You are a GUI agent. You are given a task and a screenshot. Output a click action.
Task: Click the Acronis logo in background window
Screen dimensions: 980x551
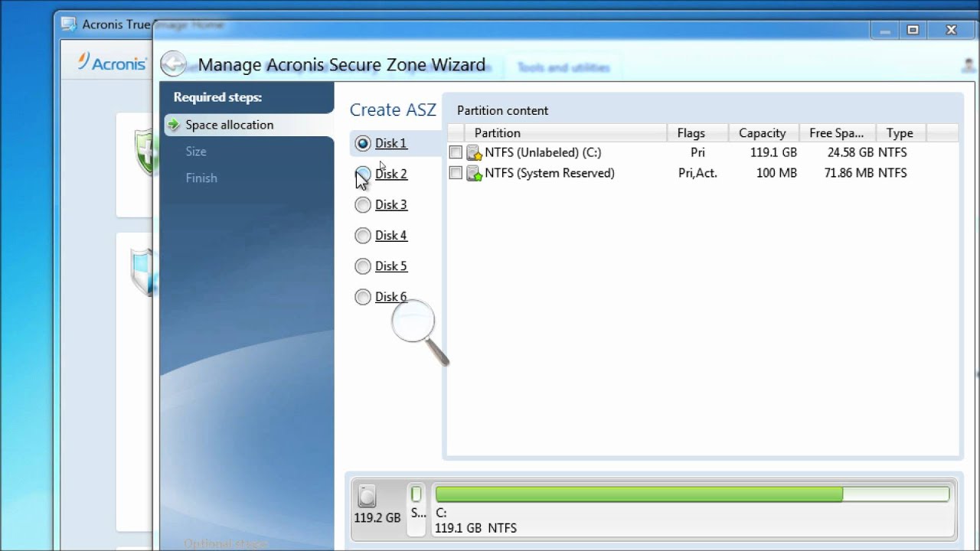tap(113, 63)
